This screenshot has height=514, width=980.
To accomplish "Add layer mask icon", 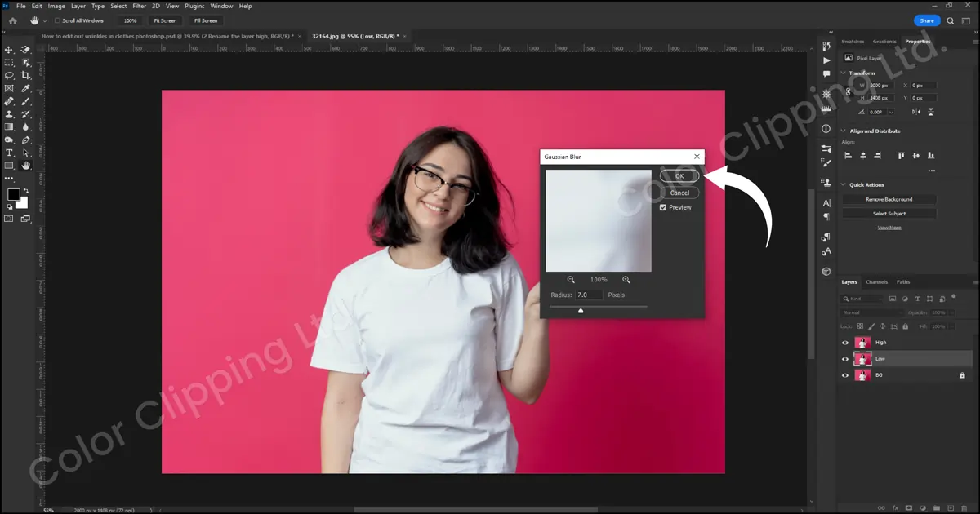I will coord(910,507).
